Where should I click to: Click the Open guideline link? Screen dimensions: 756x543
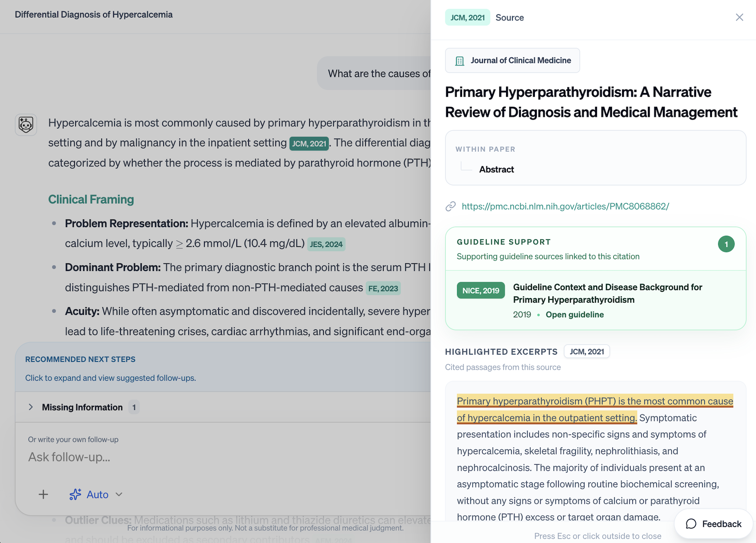coord(574,315)
